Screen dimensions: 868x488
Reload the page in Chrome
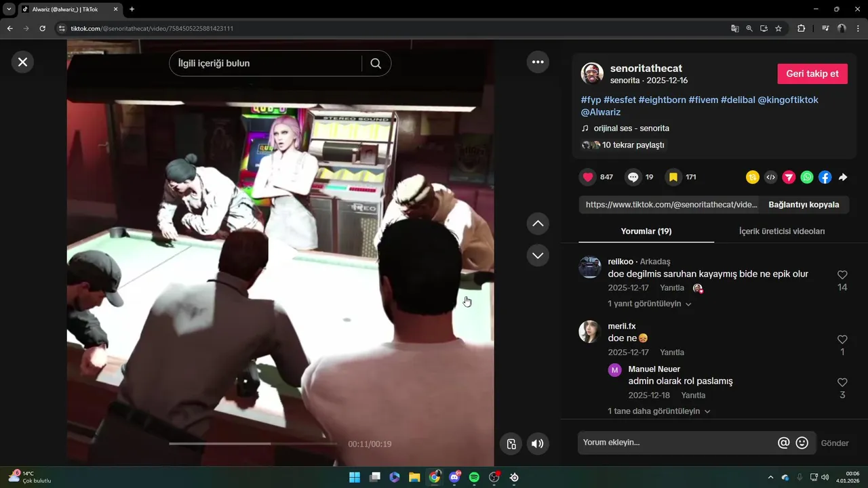click(x=42, y=28)
